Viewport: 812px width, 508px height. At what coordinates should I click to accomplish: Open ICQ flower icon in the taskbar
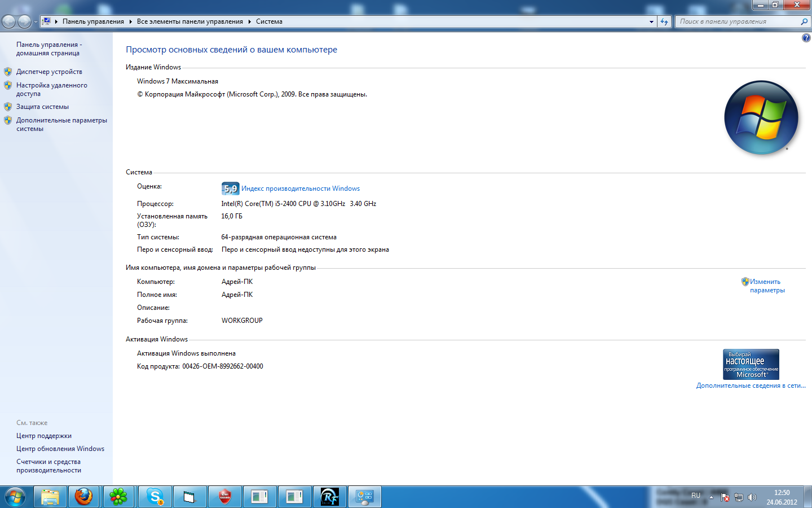coord(118,497)
